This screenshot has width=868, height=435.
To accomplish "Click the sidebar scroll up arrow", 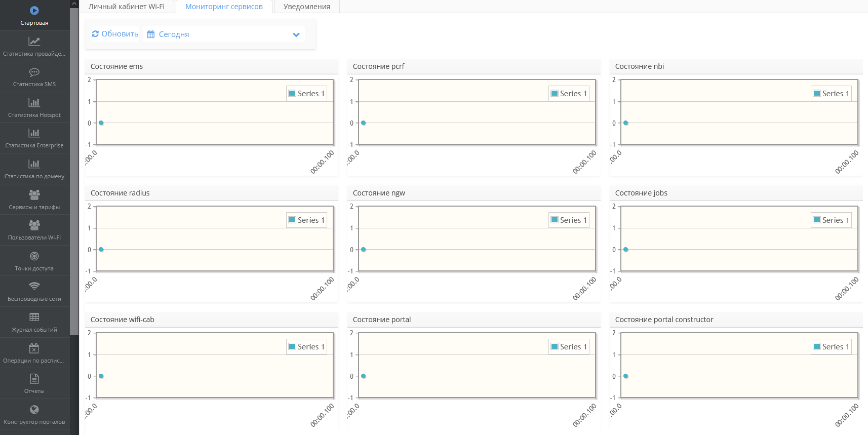I will 74,4.
